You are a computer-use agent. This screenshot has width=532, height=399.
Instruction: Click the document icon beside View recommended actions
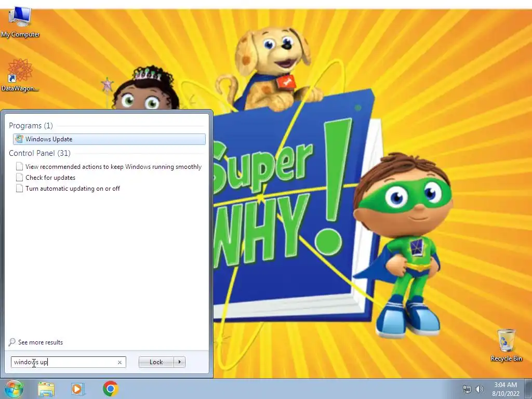point(19,166)
